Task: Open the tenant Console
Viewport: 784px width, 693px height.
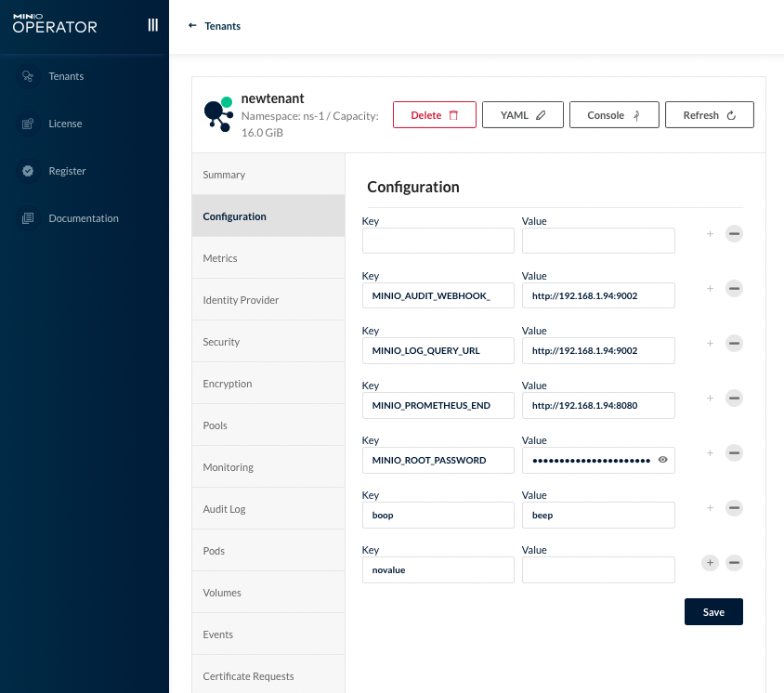Action: pyautogui.click(x=614, y=115)
